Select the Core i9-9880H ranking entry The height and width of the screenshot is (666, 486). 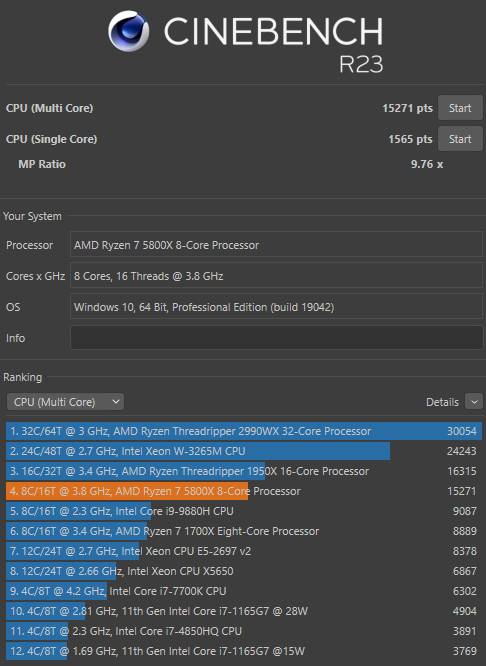tap(244, 511)
